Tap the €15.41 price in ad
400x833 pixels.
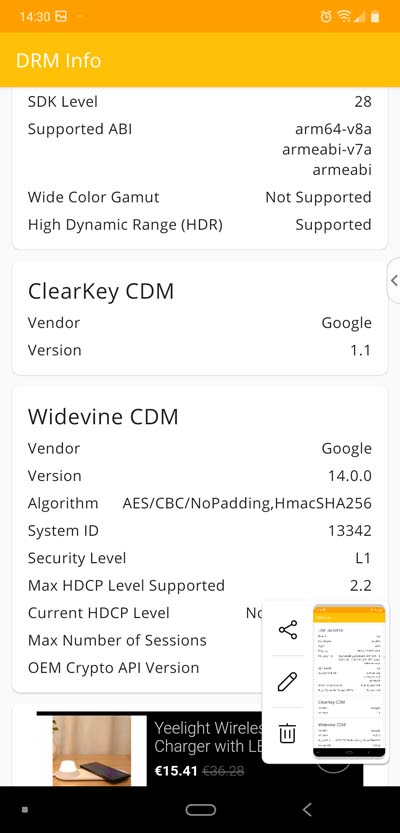(176, 770)
